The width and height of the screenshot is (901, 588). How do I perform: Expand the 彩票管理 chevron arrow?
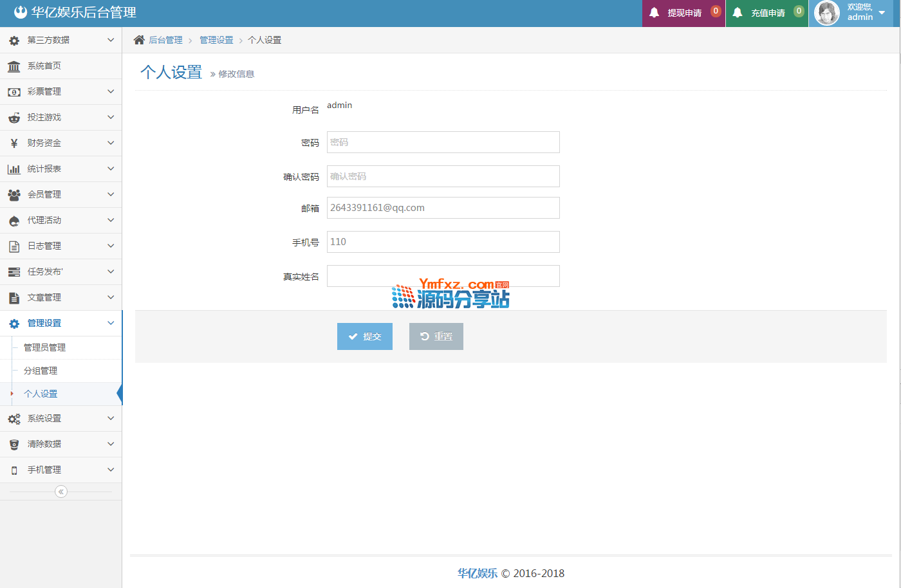click(x=111, y=91)
